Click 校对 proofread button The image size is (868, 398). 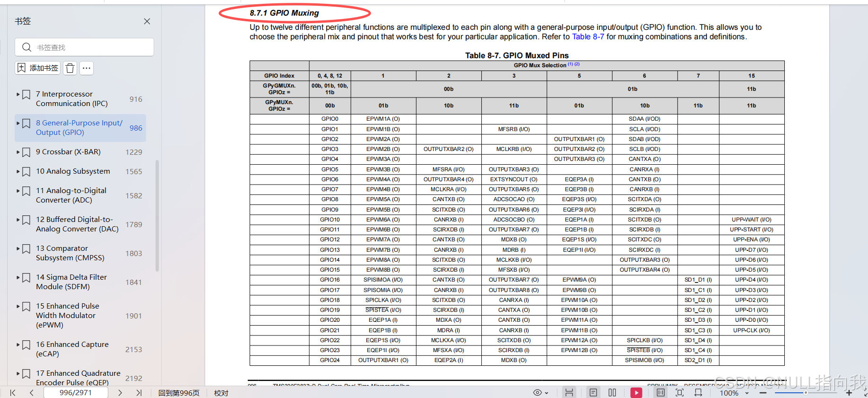coord(221,393)
